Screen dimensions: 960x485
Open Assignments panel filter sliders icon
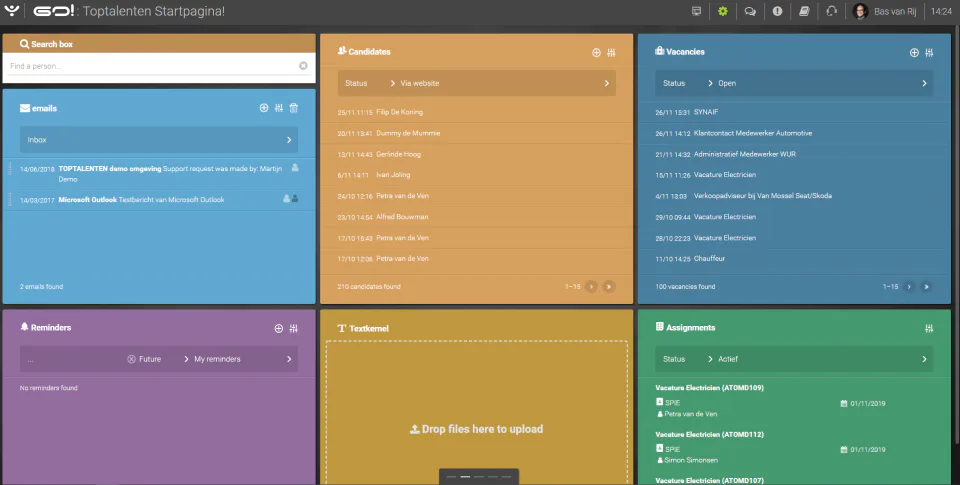click(x=929, y=328)
